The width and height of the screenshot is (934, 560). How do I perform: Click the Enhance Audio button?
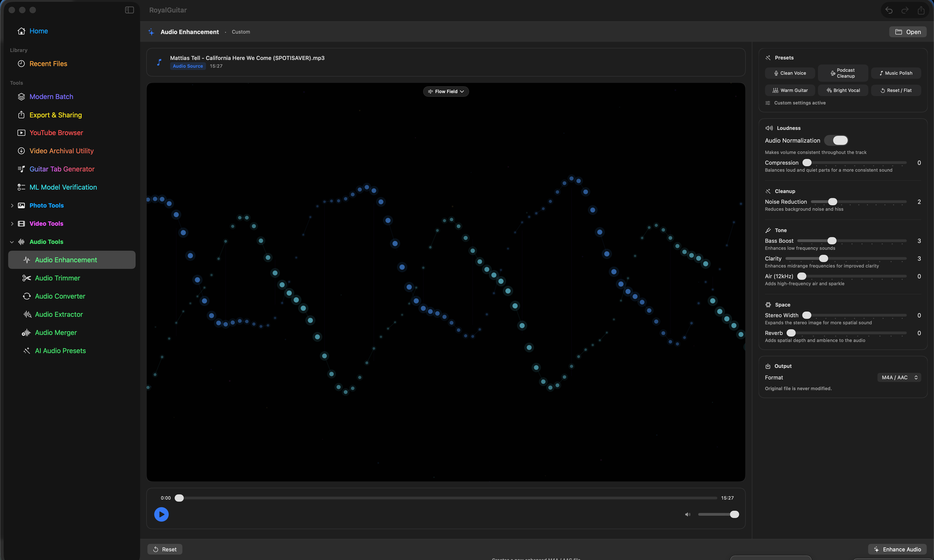click(x=897, y=549)
